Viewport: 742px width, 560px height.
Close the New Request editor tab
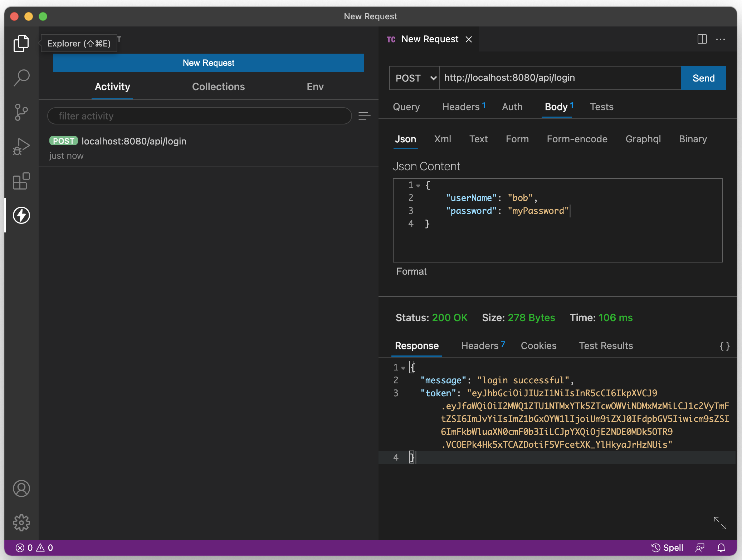coord(469,39)
